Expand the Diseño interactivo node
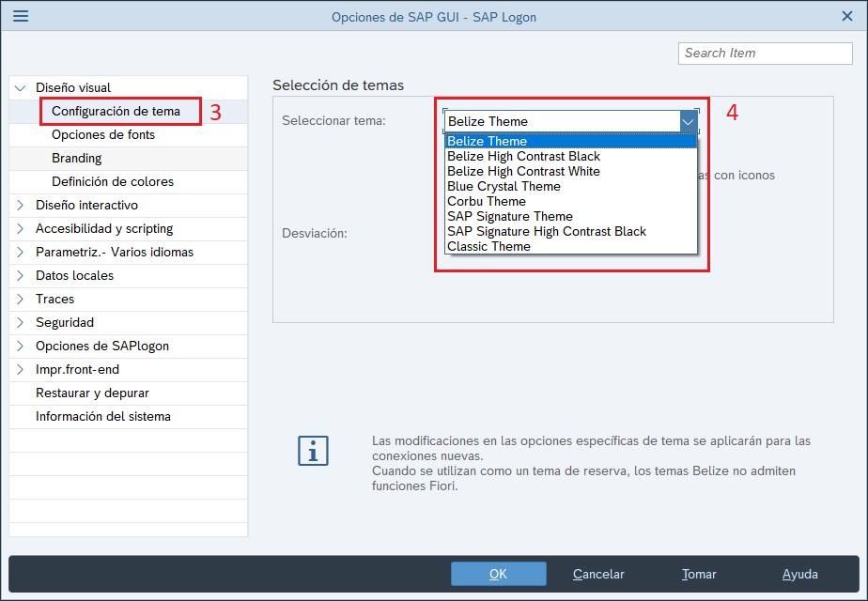 (21, 205)
